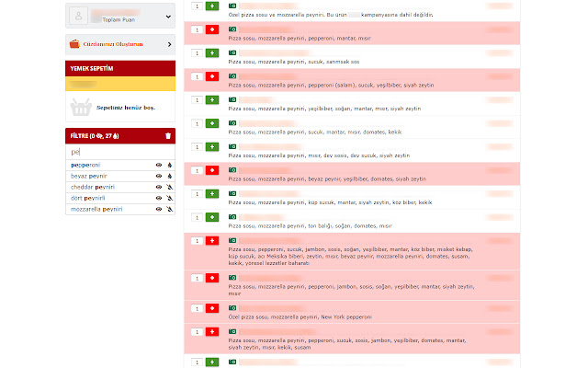The width and height of the screenshot is (588, 368).
Task: Click the empty basket icon
Action: 81,107
